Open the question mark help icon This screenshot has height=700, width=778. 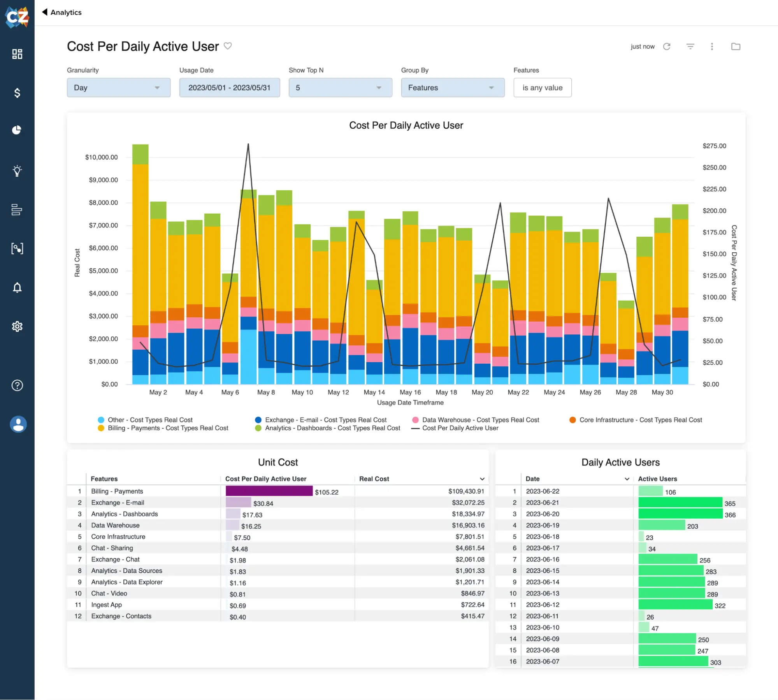17,385
